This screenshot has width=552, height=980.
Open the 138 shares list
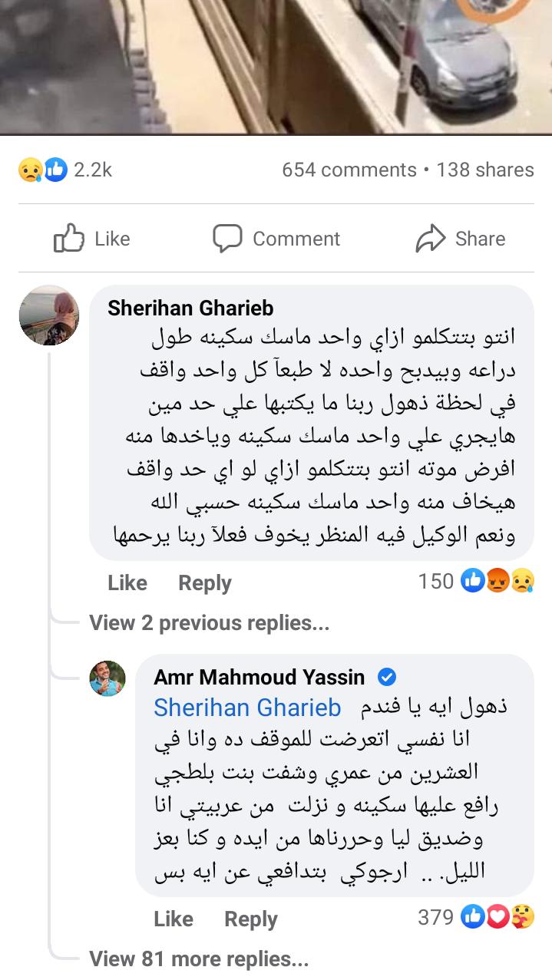coord(484,170)
